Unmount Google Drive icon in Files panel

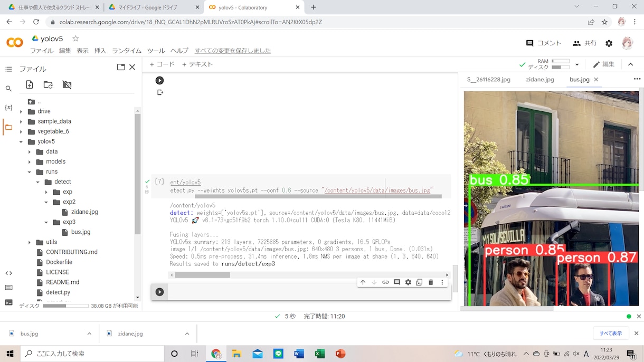(x=67, y=84)
